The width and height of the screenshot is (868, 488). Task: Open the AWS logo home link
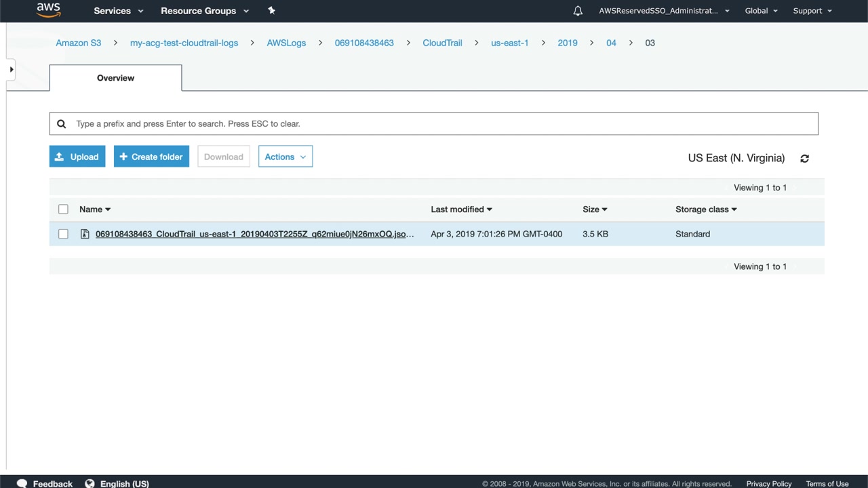(49, 10)
